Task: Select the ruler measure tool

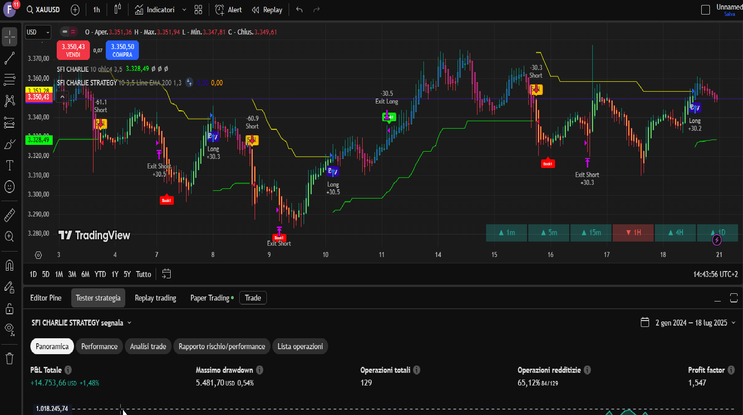Action: point(9,215)
